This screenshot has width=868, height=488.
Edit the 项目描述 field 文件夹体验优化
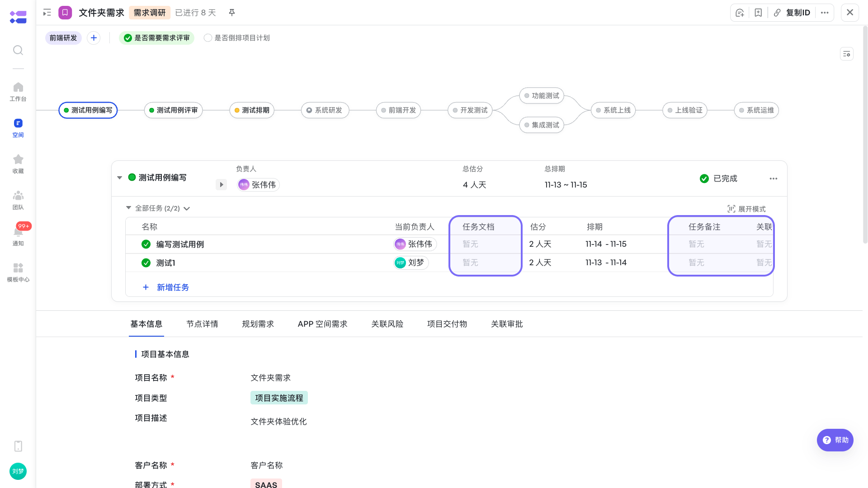pos(278,422)
